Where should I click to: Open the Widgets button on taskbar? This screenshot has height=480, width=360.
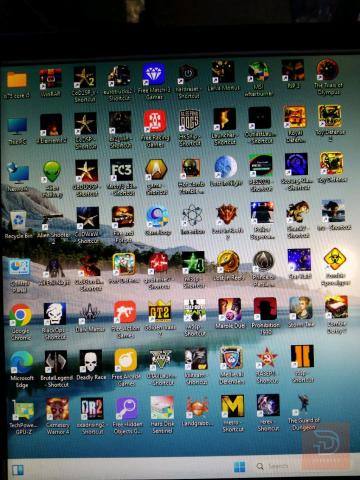18,470
